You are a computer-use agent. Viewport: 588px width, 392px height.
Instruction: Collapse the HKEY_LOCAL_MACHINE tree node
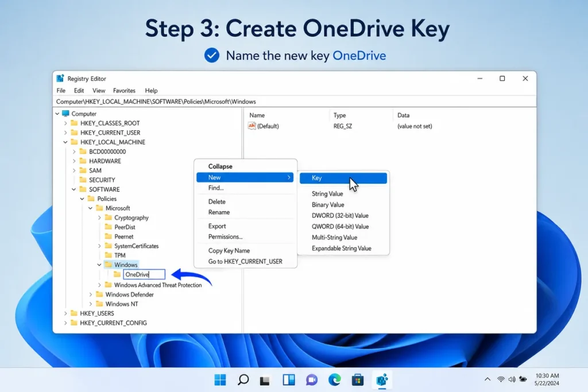click(65, 142)
